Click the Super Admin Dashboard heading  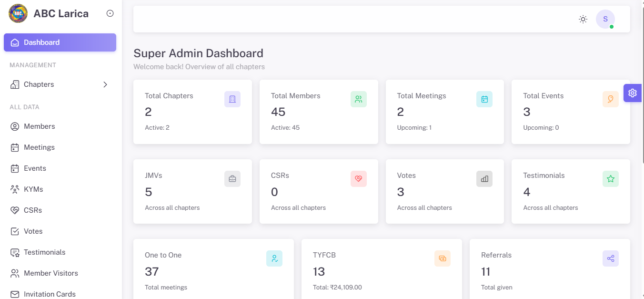(x=198, y=53)
